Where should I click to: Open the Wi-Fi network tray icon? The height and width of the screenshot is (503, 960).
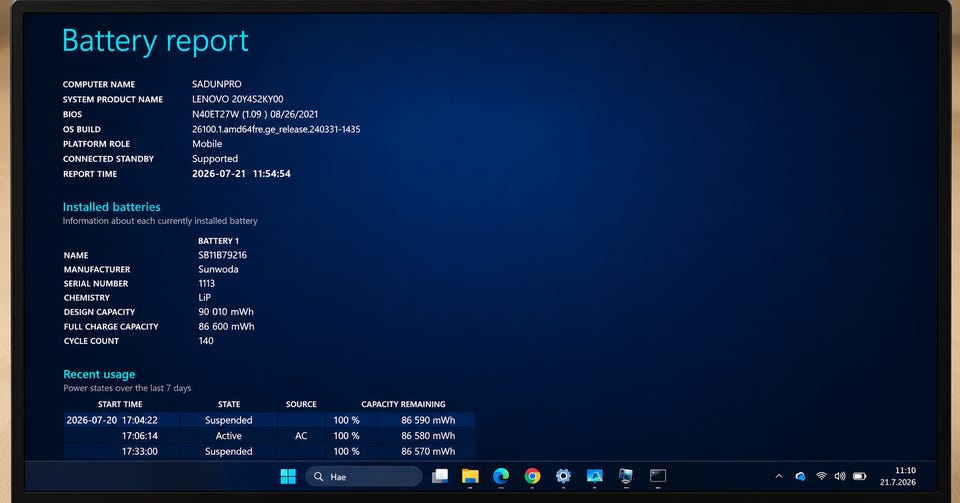coord(821,476)
